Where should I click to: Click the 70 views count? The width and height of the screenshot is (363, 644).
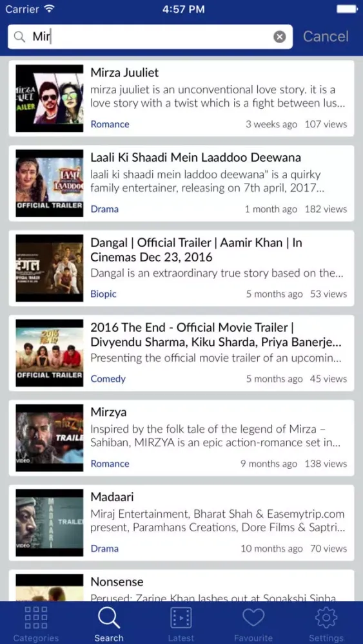click(x=328, y=549)
